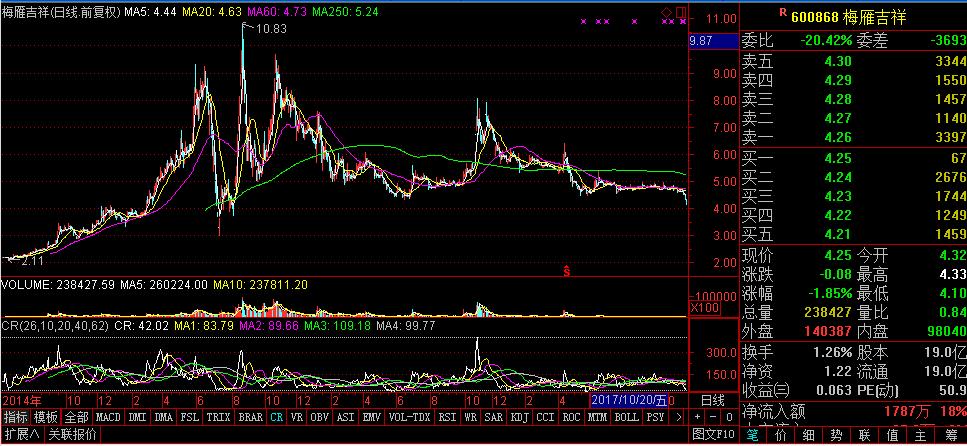Switch indicator to PSY

pos(656,417)
